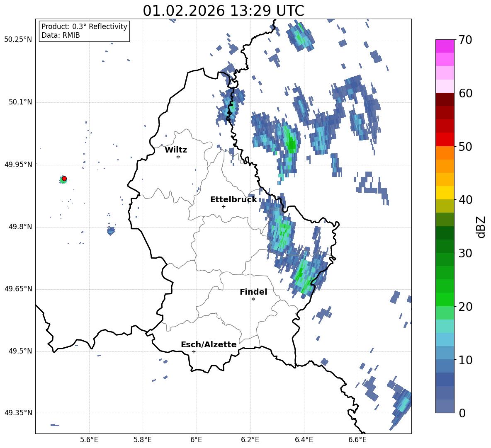Click the 6°E longitude tick label
Screen dimensions: 491x448
pyautogui.click(x=196, y=440)
